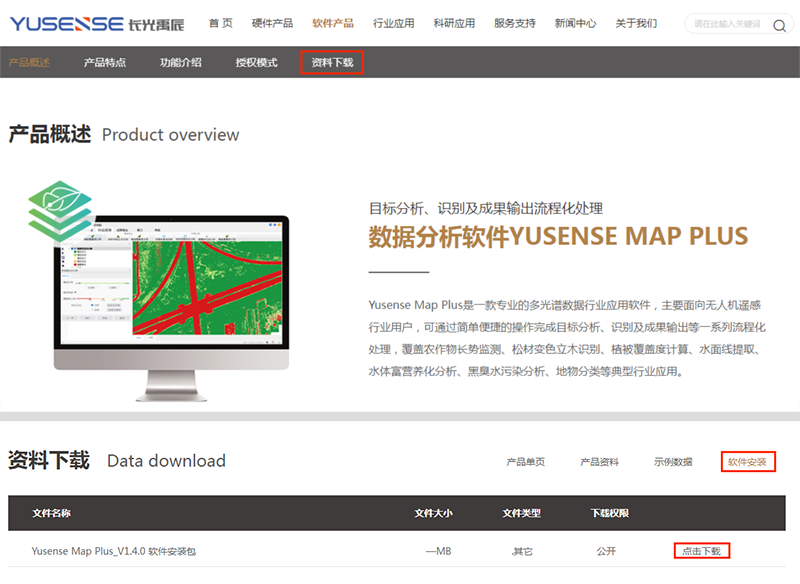The width and height of the screenshot is (800, 584).
Task: Select the 软件安装 download category
Action: click(748, 462)
